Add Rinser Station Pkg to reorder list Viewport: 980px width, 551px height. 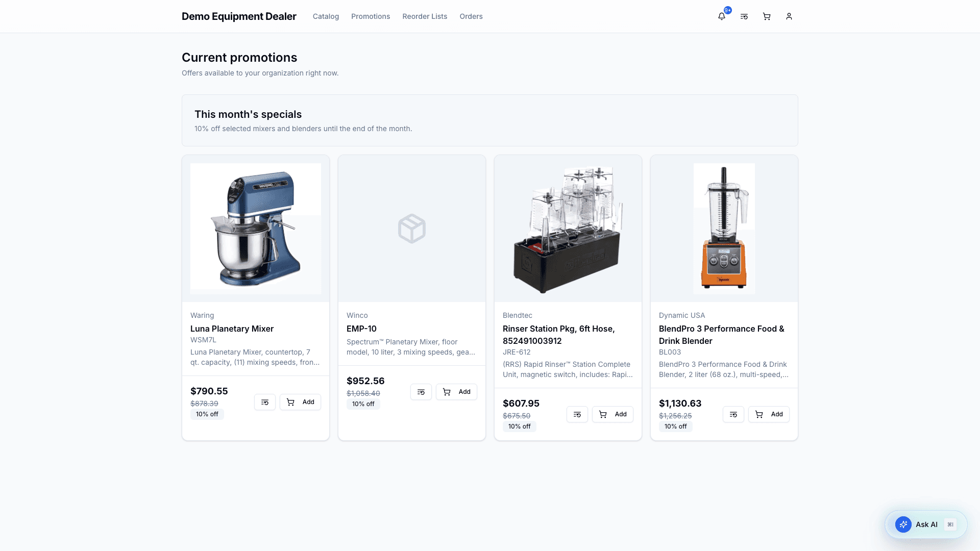(577, 414)
